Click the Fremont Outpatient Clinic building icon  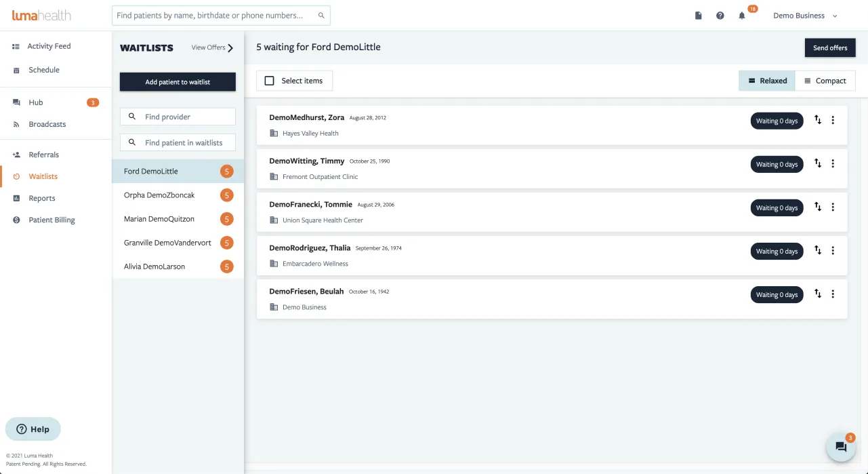click(x=274, y=176)
